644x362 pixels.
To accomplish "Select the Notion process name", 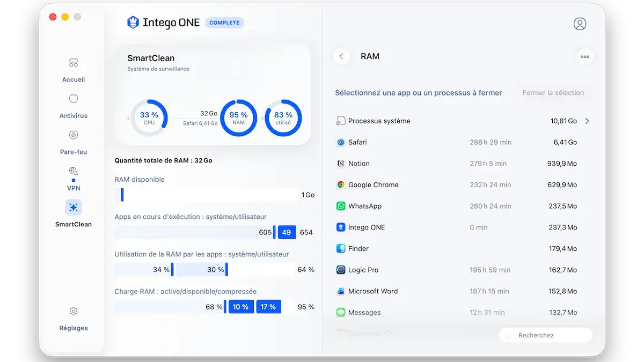I will coord(359,164).
